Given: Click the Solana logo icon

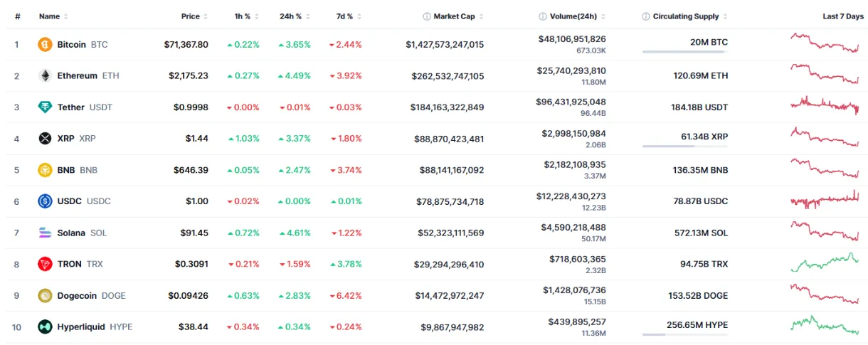Looking at the screenshot, I should point(45,233).
